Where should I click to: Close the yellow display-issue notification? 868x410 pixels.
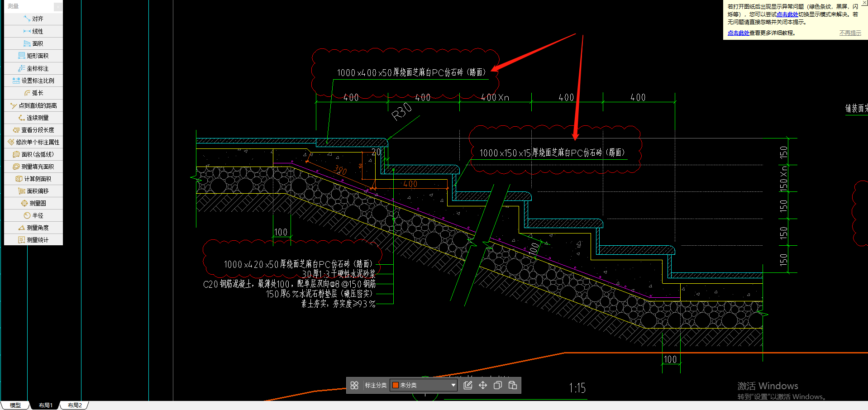coord(864,3)
